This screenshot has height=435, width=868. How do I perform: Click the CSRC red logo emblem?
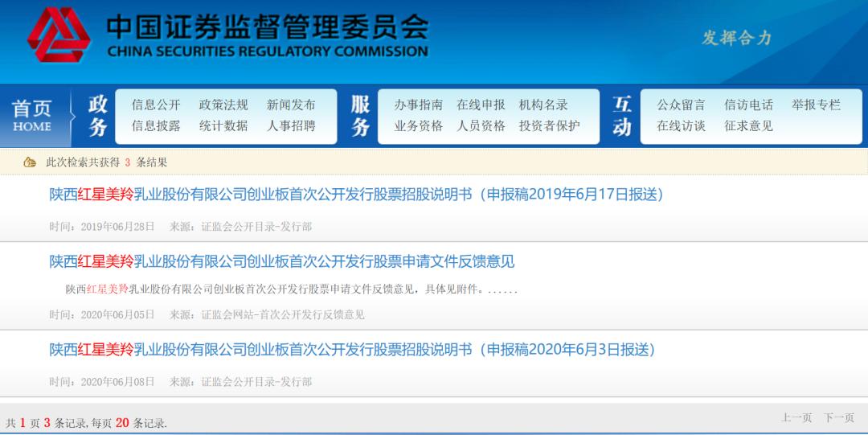coord(58,35)
